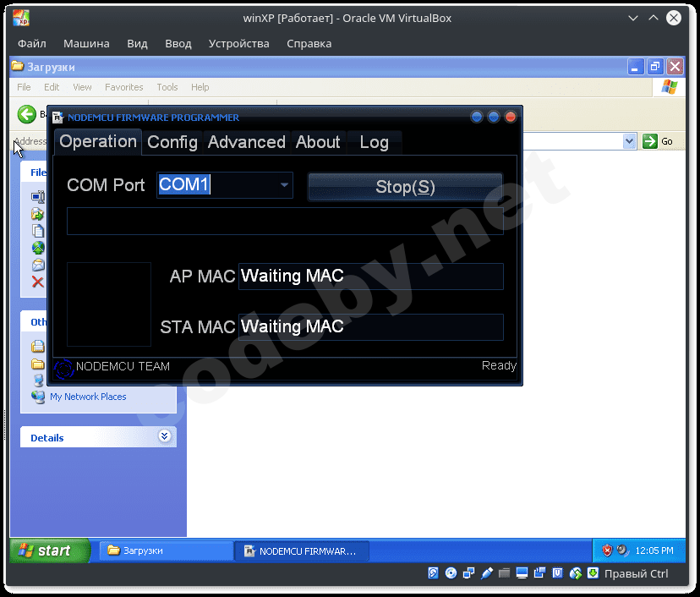Click the copy file task icon
The width and height of the screenshot is (700, 597).
pyautogui.click(x=38, y=230)
